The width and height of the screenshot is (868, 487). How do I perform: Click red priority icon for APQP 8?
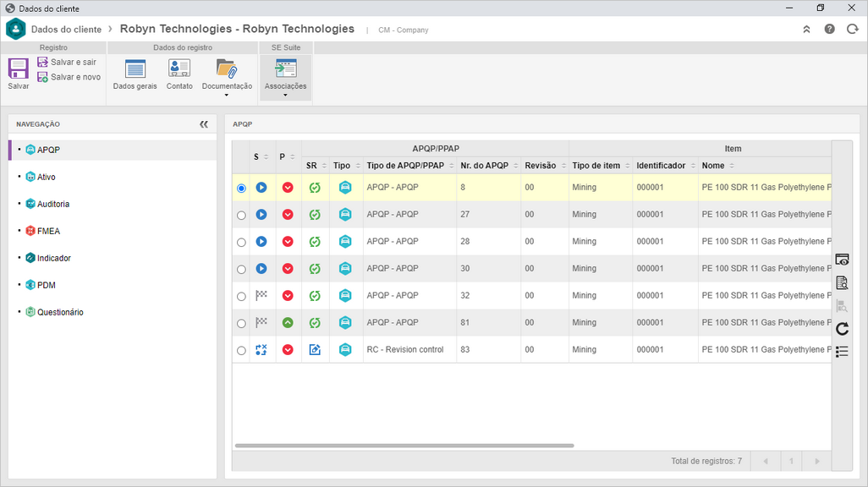pyautogui.click(x=288, y=188)
